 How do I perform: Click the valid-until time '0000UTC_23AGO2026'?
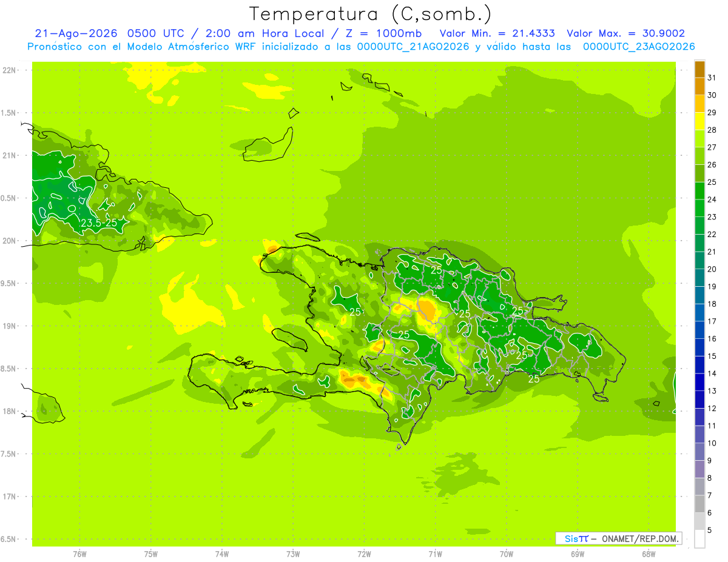[639, 46]
